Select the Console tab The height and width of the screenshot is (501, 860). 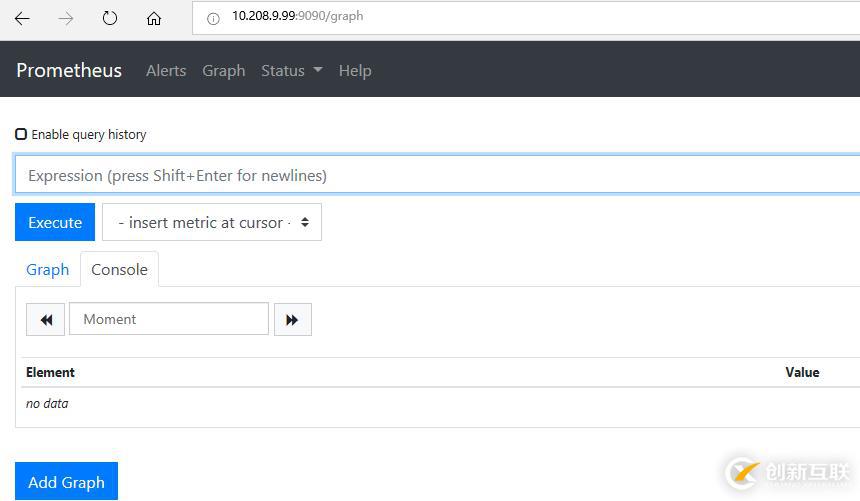(120, 269)
